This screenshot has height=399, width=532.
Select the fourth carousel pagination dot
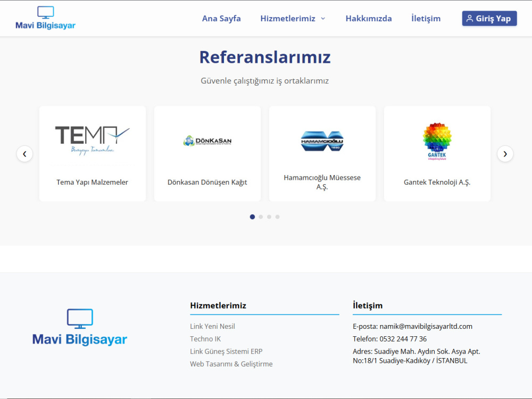[277, 217]
